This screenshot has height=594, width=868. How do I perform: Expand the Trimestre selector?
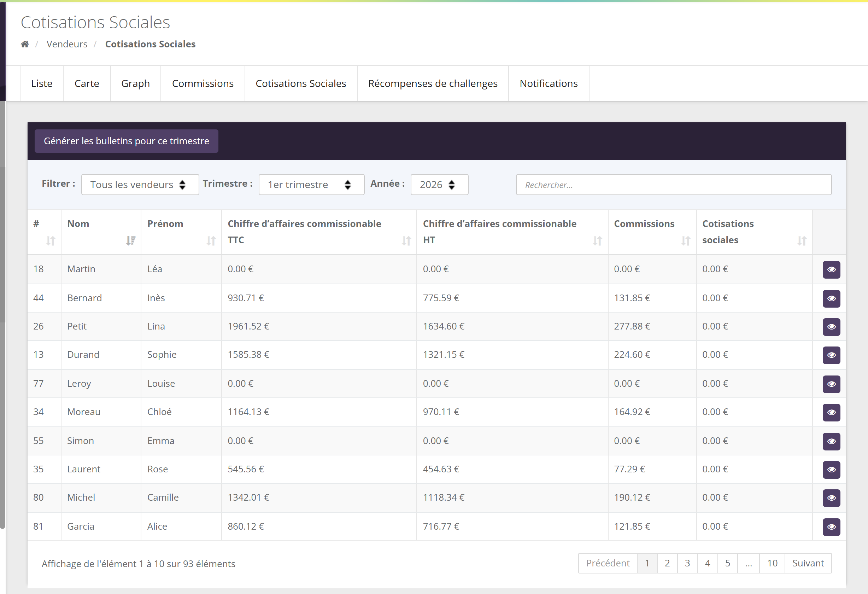coord(311,185)
